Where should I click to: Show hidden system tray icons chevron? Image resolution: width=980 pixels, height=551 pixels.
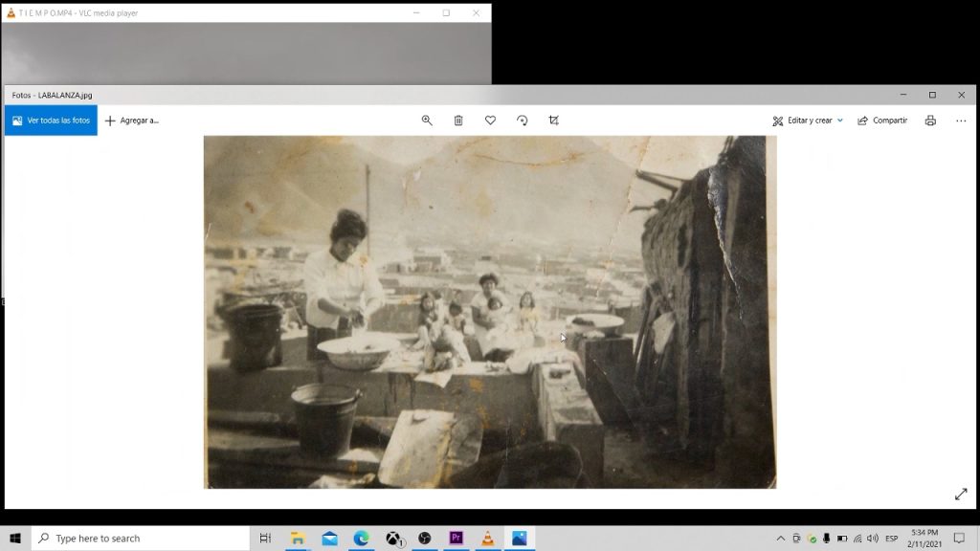tap(781, 538)
